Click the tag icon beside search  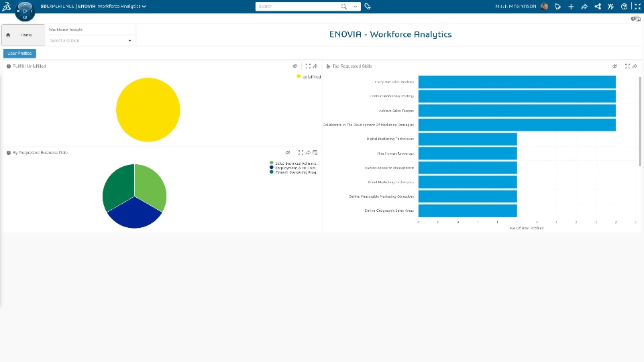(368, 7)
